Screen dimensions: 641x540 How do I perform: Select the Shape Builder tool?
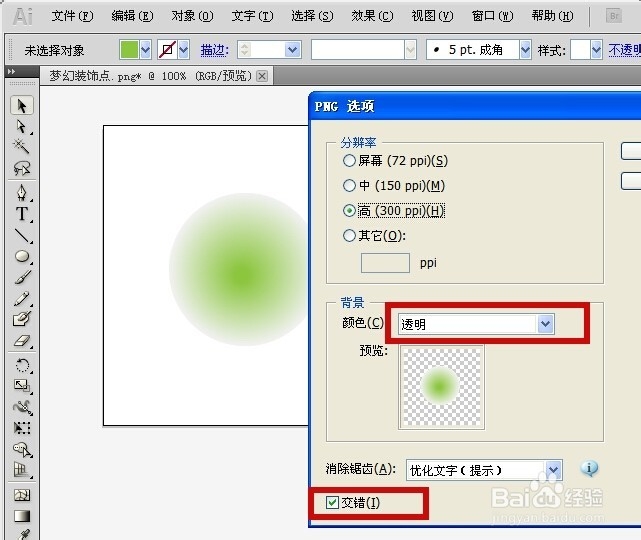pos(22,449)
